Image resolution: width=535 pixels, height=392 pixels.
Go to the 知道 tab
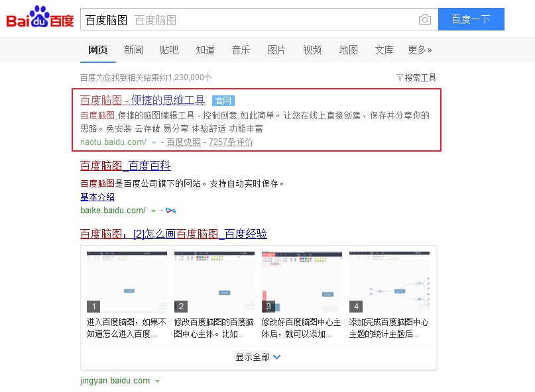pos(205,50)
